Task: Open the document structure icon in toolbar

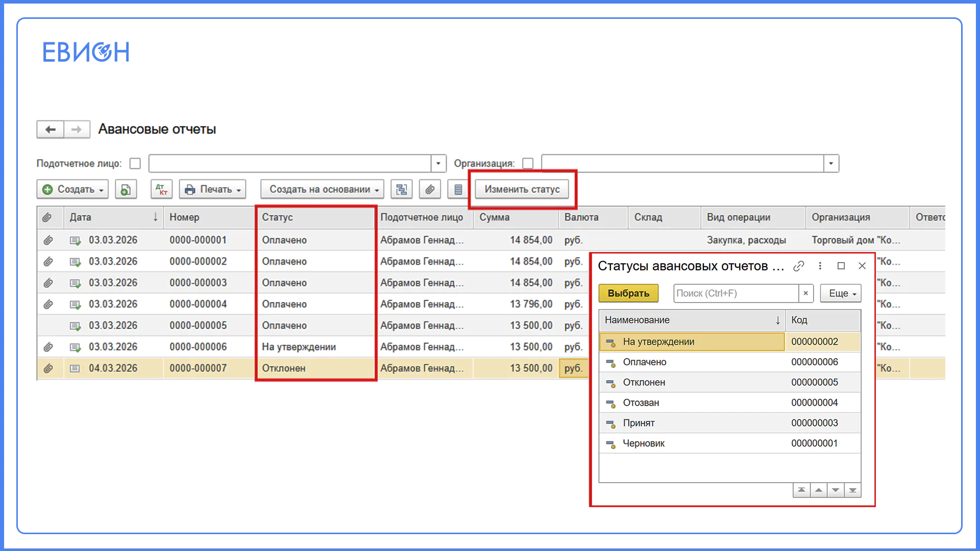Action: click(402, 189)
